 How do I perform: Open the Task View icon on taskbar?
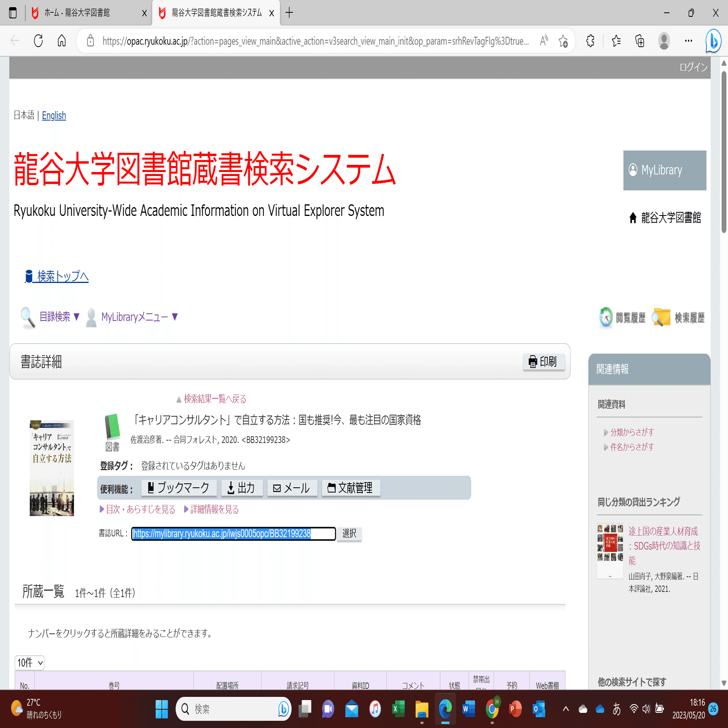point(305,709)
